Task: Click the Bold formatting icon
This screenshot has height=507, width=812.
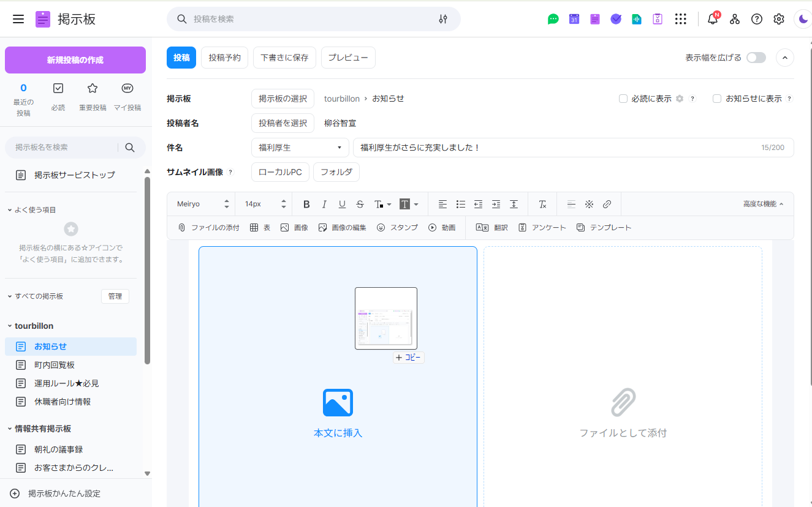Action: coord(306,204)
